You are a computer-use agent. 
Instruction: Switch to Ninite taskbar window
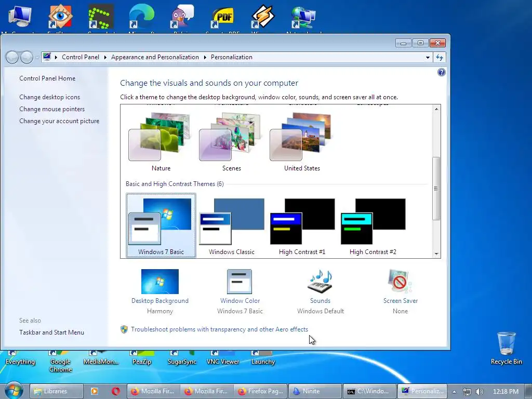pyautogui.click(x=315, y=391)
